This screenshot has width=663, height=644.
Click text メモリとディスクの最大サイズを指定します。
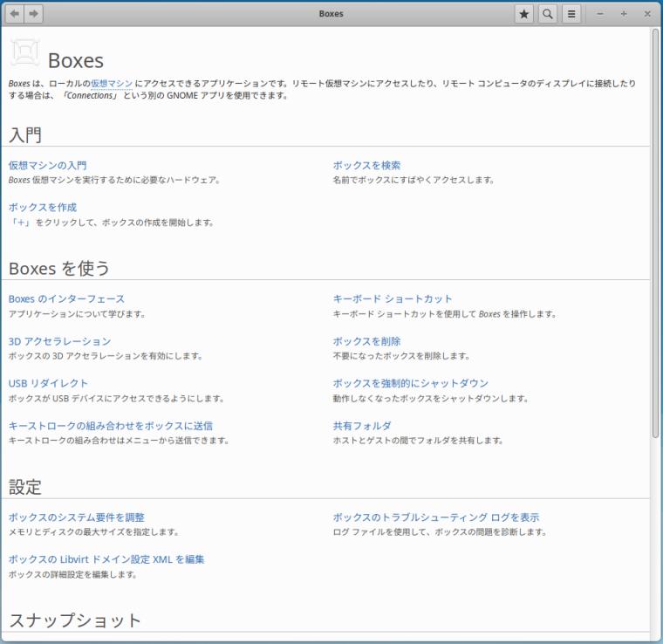94,532
